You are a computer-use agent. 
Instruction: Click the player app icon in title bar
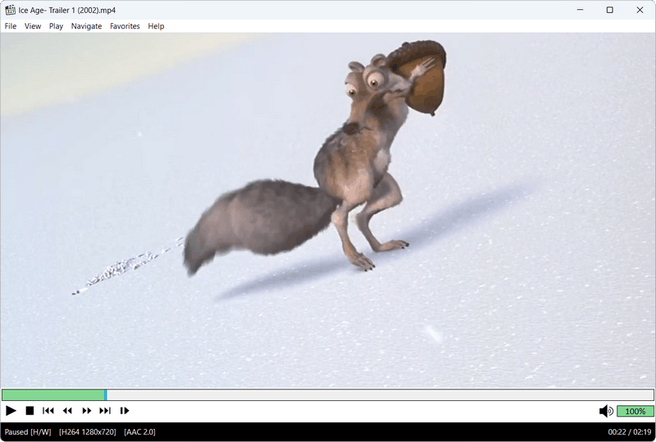tap(10, 10)
